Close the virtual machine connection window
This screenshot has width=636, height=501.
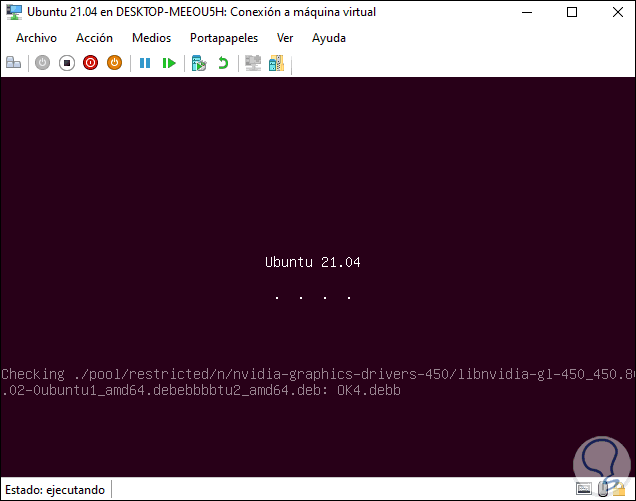[x=617, y=12]
